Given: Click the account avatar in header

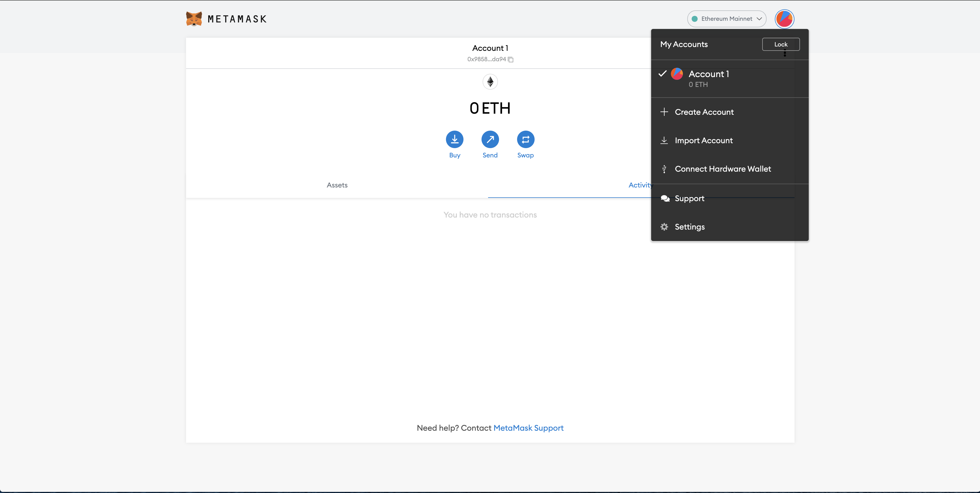Looking at the screenshot, I should click(x=784, y=19).
